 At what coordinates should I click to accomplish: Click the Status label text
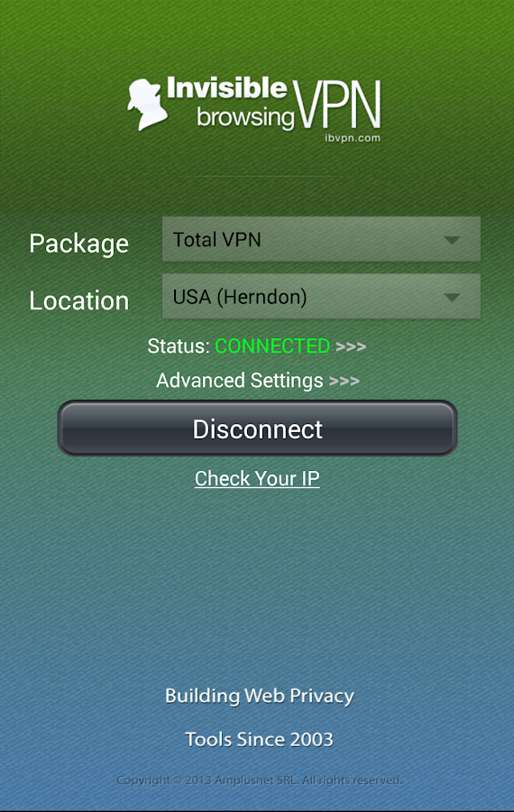click(179, 346)
